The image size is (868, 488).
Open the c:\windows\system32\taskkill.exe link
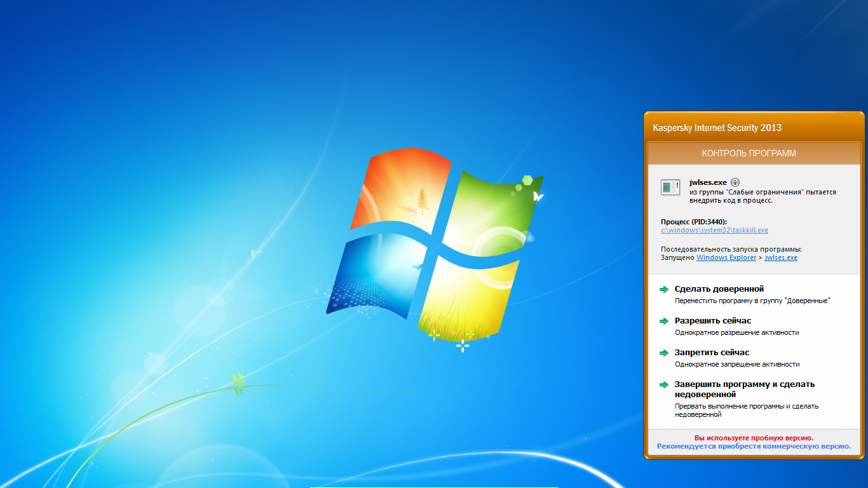click(x=714, y=230)
